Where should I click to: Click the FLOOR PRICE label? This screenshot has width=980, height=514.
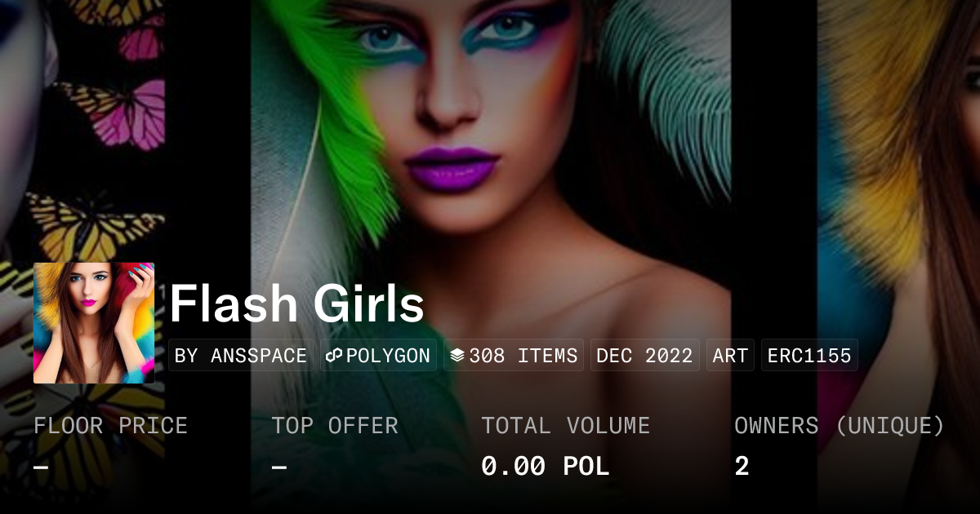coord(111,426)
